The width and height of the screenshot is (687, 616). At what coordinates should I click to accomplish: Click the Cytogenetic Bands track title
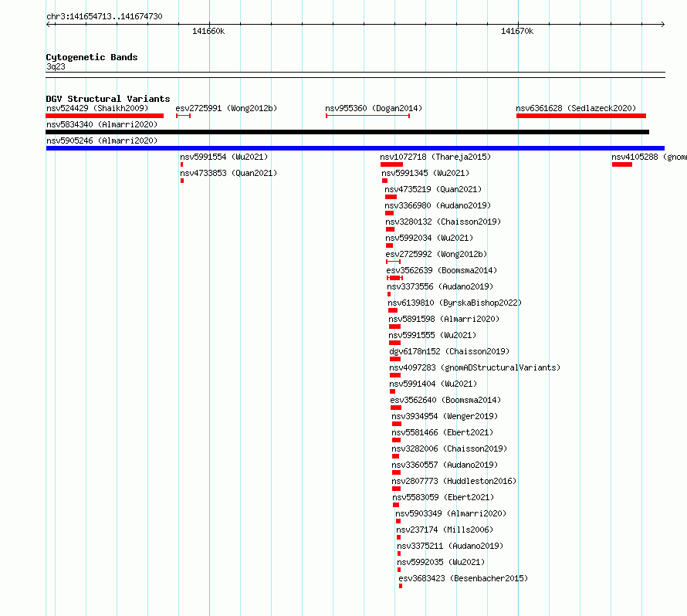(x=92, y=57)
